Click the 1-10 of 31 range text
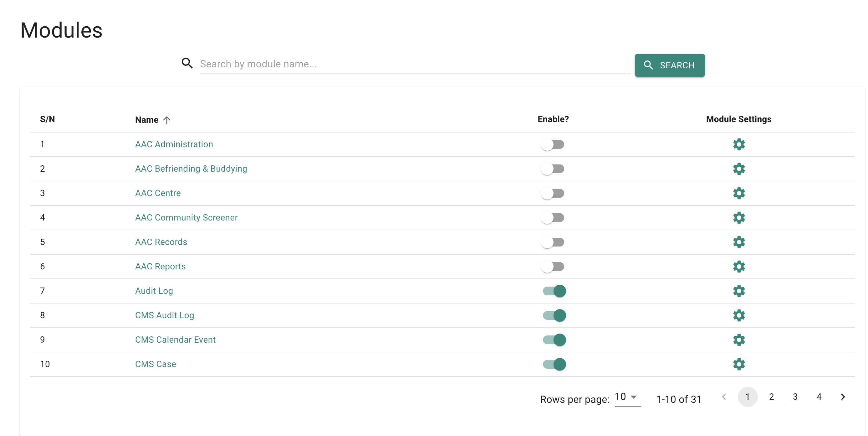This screenshot has height=436, width=868. pyautogui.click(x=679, y=400)
